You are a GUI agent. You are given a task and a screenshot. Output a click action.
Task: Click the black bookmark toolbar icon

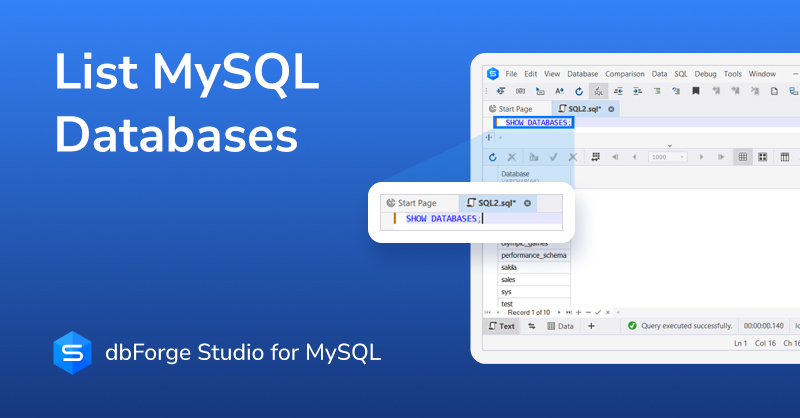pyautogui.click(x=695, y=91)
